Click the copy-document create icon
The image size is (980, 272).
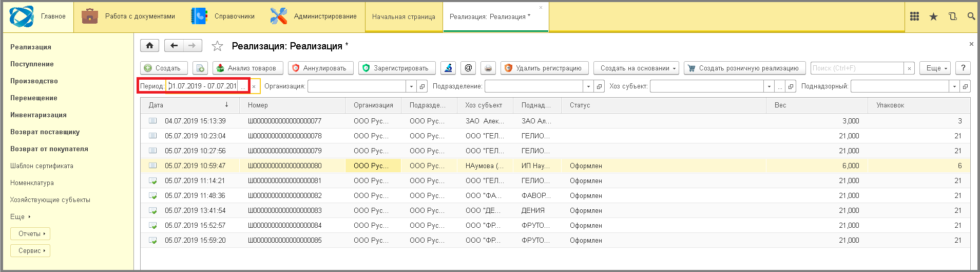coord(200,68)
